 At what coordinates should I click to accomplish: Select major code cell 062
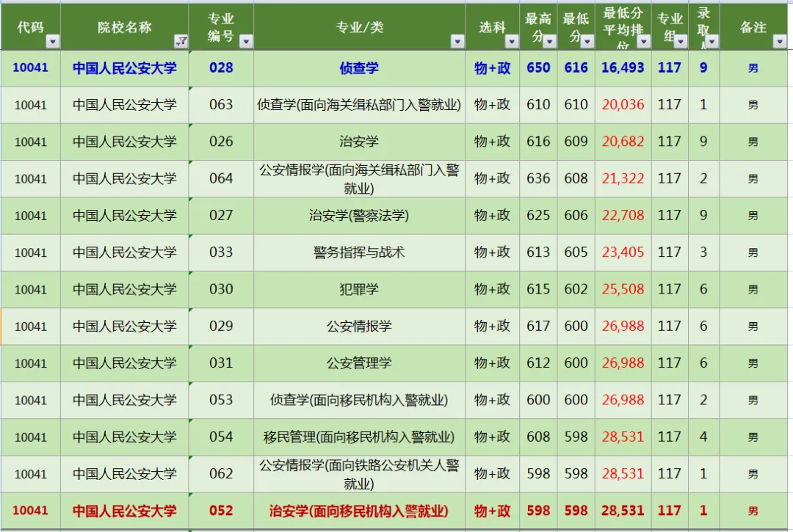(x=221, y=473)
